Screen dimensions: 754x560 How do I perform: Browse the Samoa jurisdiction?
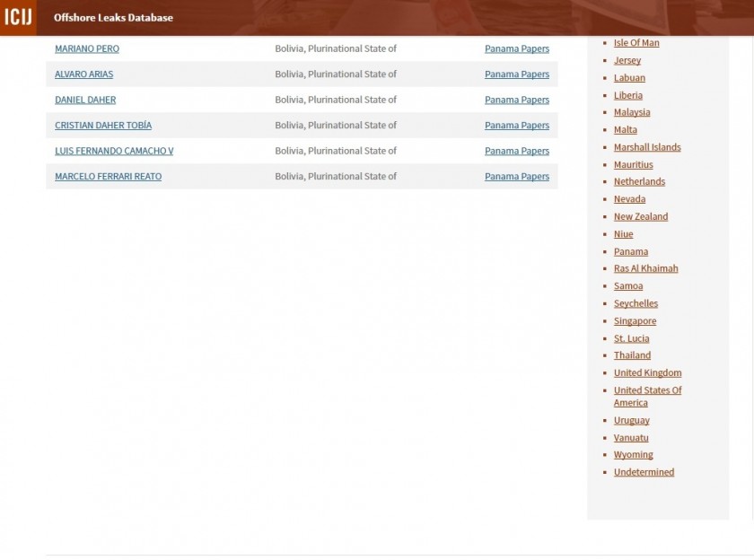coord(628,286)
